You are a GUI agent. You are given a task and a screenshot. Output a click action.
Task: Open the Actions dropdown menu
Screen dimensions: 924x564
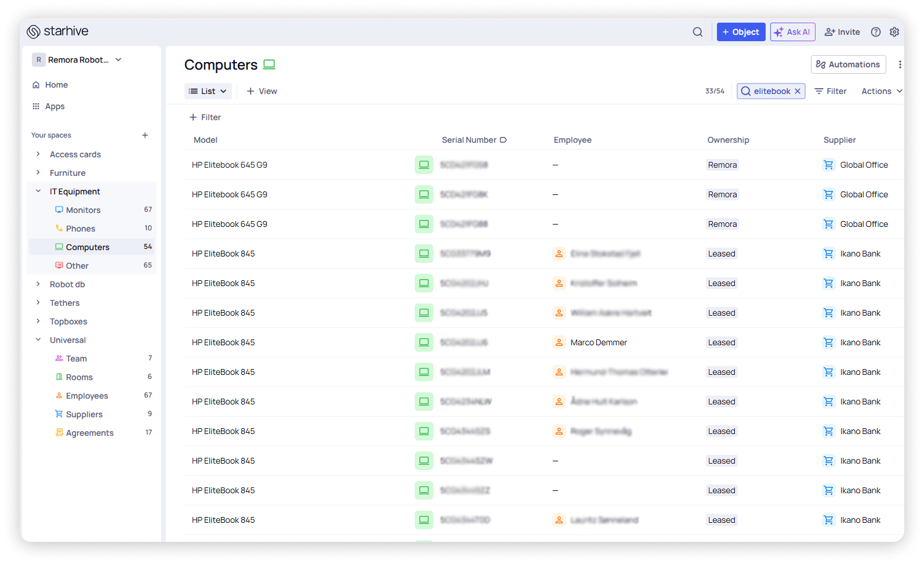(881, 91)
